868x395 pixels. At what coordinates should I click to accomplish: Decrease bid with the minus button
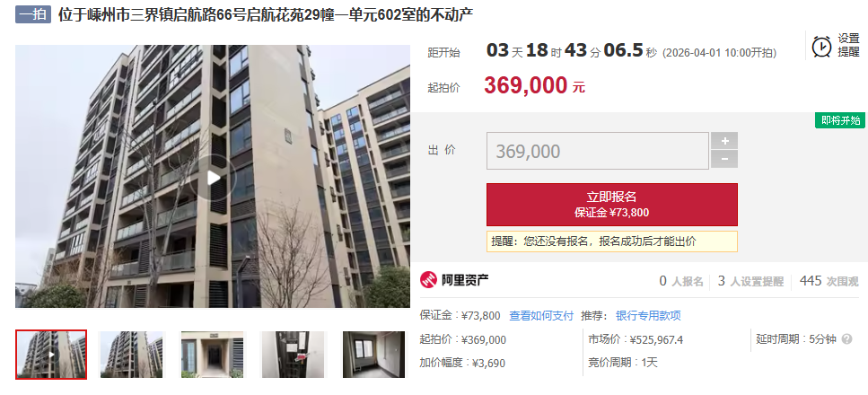coord(724,160)
